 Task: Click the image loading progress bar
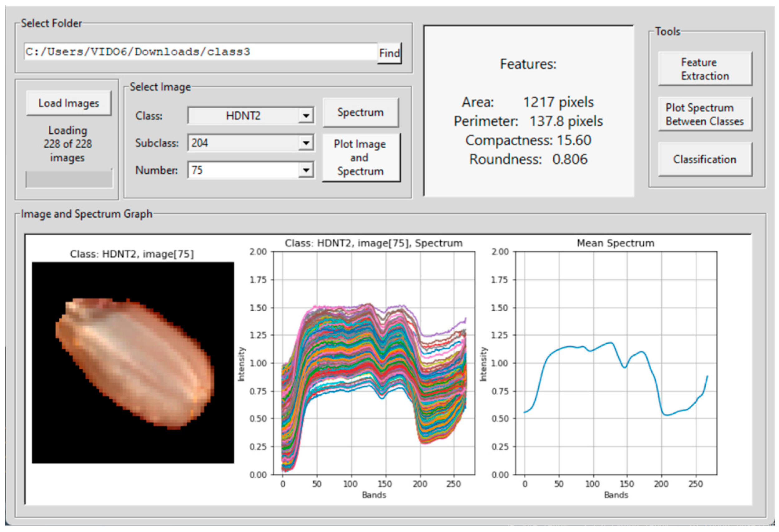pyautogui.click(x=69, y=180)
